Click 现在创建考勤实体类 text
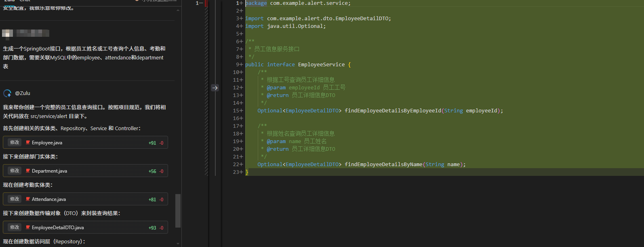The width and height of the screenshot is (644, 247). pos(28,185)
